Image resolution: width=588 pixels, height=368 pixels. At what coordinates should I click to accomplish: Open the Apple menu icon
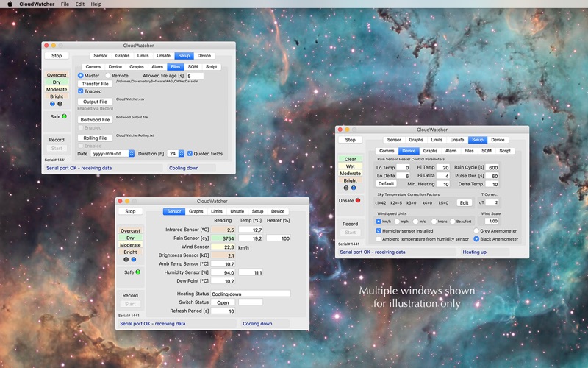click(10, 4)
